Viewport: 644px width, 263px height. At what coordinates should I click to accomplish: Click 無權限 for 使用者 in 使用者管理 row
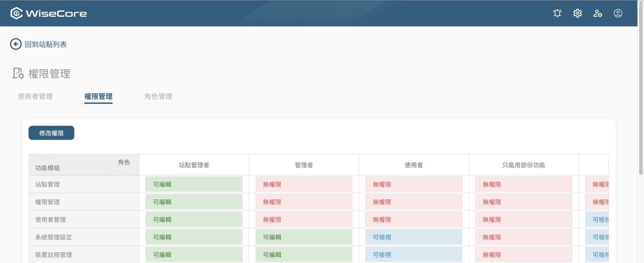(414, 220)
